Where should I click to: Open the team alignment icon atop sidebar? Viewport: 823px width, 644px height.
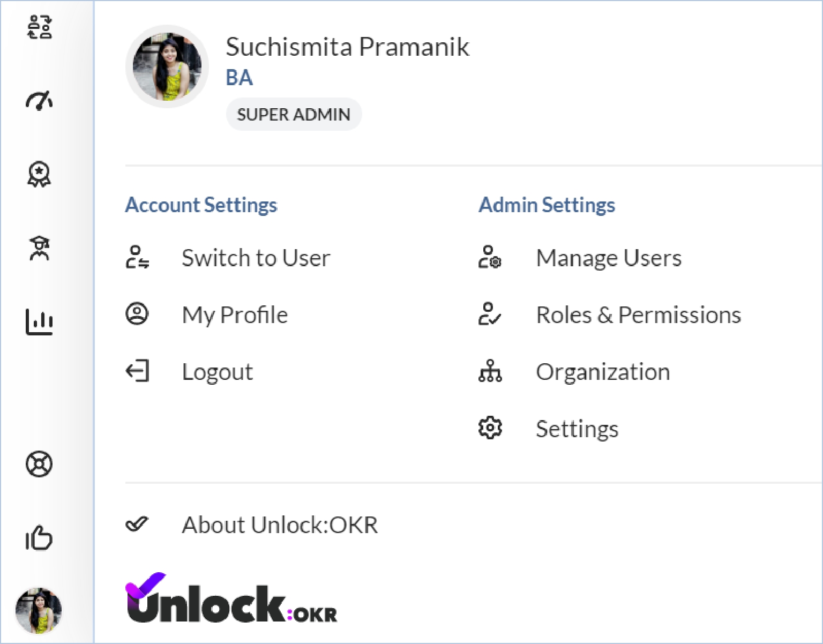coord(39,27)
